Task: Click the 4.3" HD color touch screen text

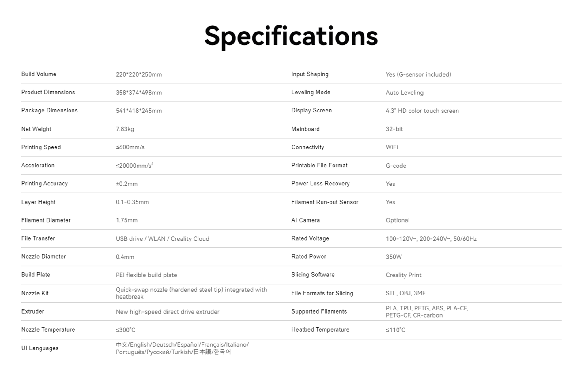Action: coord(422,111)
